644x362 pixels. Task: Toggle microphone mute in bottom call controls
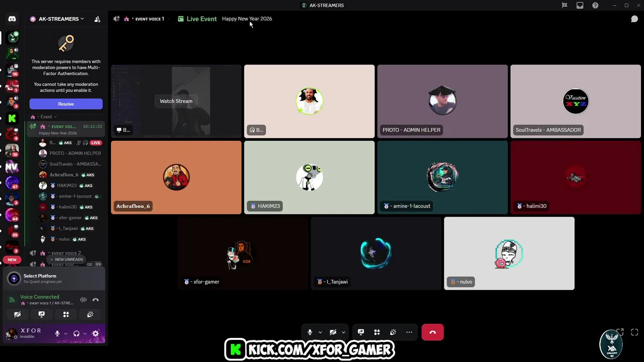point(310,332)
